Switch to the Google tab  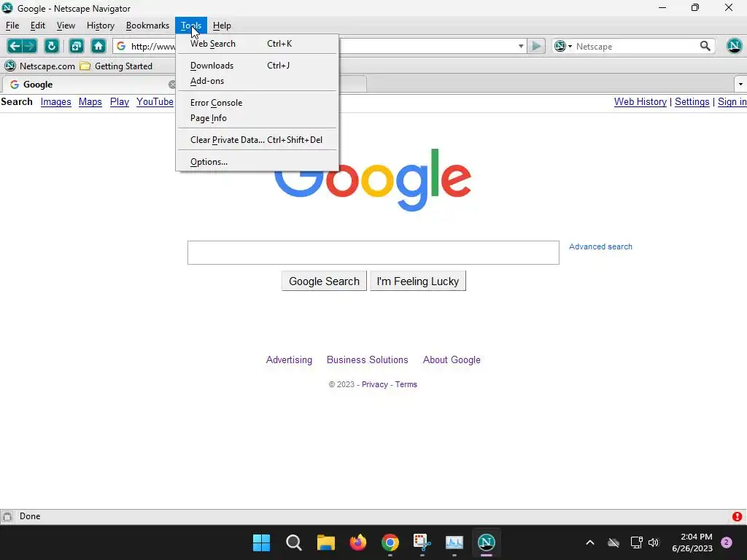coord(88,85)
